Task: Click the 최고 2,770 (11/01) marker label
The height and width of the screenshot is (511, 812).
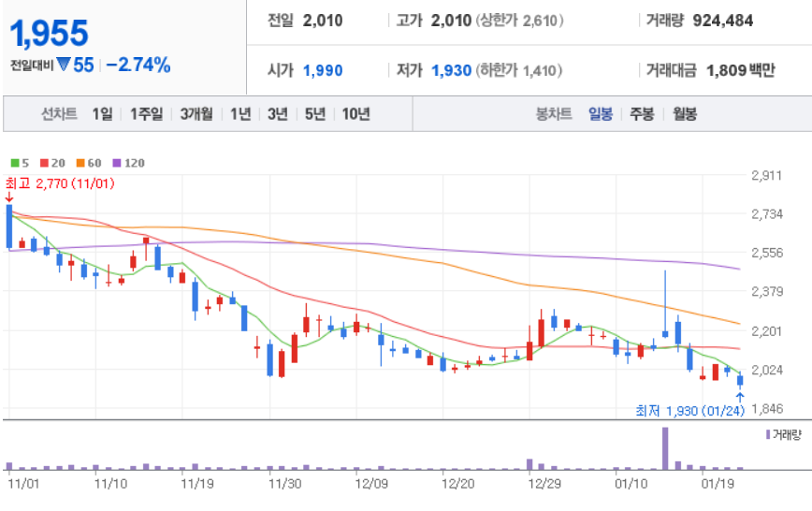Action: click(60, 183)
